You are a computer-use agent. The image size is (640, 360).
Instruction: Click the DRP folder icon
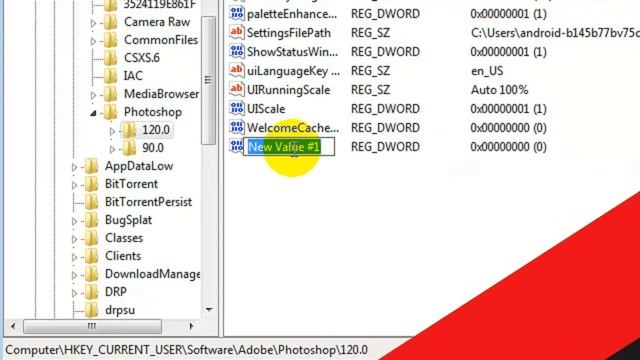click(91, 292)
